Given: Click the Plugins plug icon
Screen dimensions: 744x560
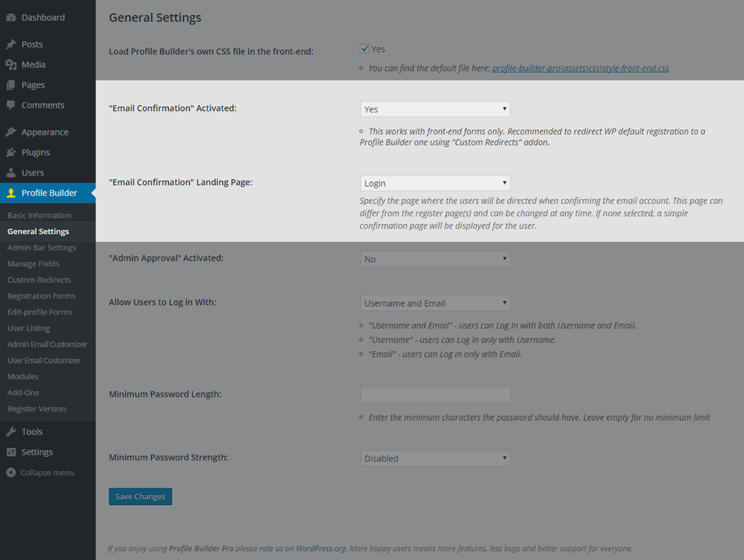Looking at the screenshot, I should [x=11, y=152].
